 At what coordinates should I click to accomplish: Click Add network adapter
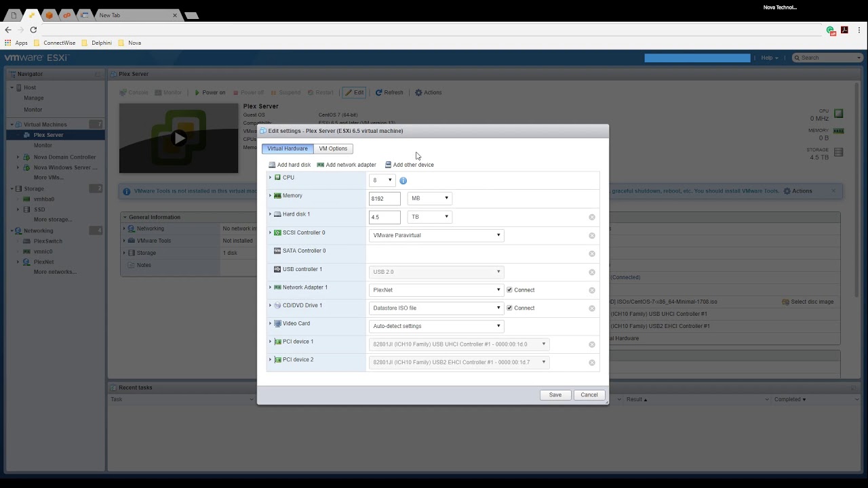tap(347, 165)
